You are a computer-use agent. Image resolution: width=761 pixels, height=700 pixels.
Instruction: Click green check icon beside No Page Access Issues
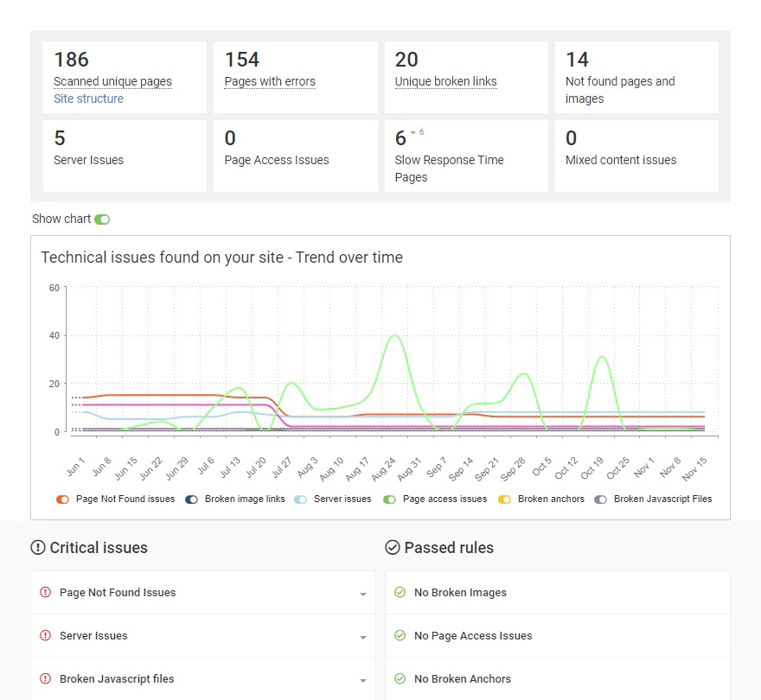(400, 636)
